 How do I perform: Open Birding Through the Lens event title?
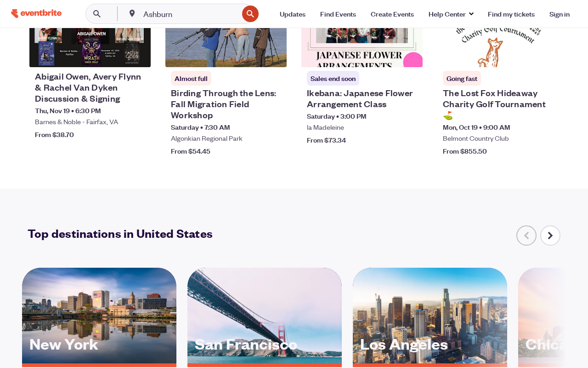224,104
